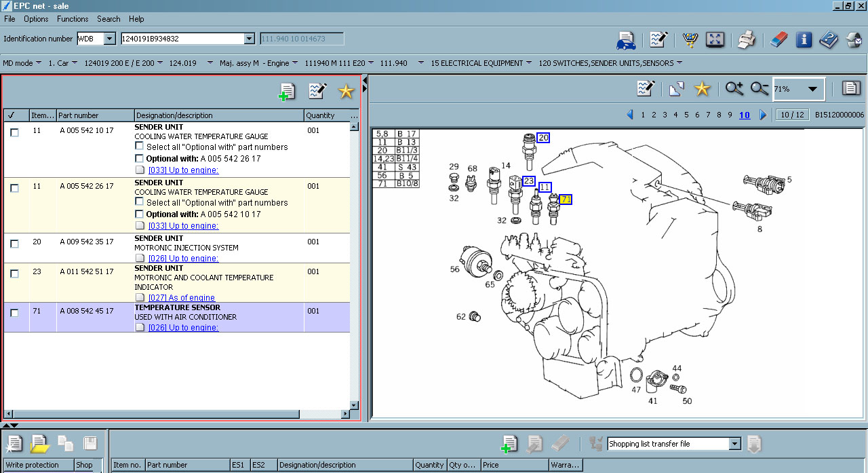This screenshot has height=473, width=868.
Task: Open the '[027] As of engine' link
Action: pos(182,298)
